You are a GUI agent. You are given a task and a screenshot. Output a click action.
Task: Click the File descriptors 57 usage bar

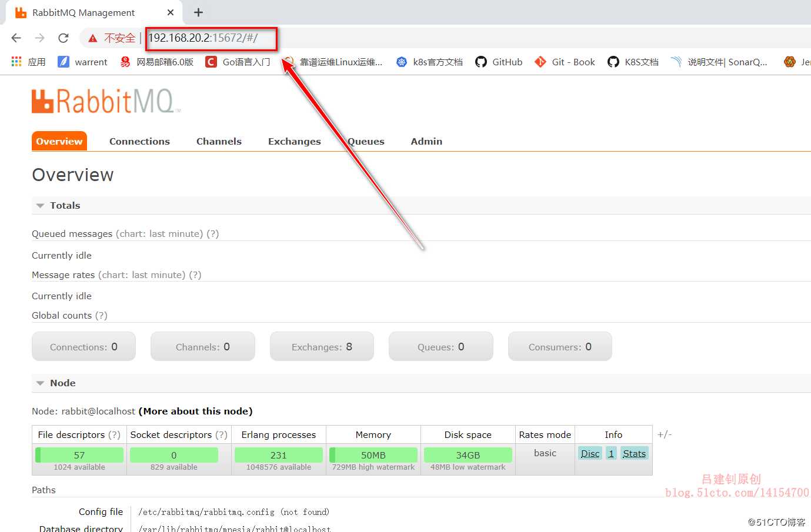tap(79, 455)
